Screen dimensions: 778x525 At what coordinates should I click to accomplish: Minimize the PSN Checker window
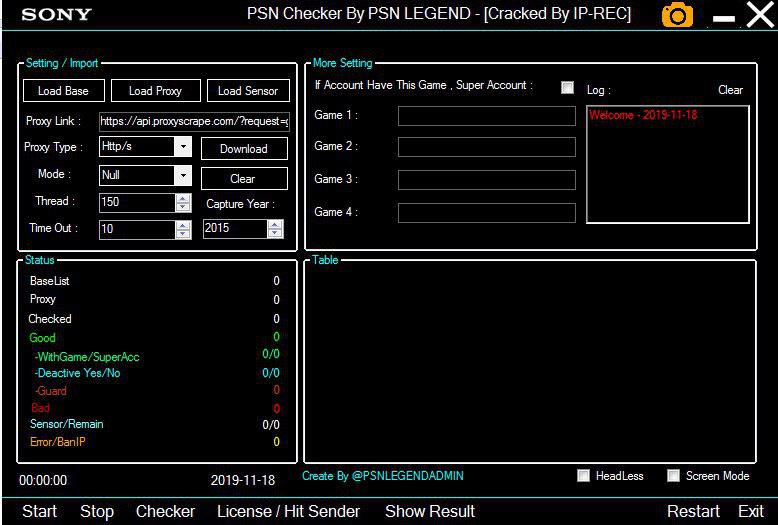[x=723, y=18]
